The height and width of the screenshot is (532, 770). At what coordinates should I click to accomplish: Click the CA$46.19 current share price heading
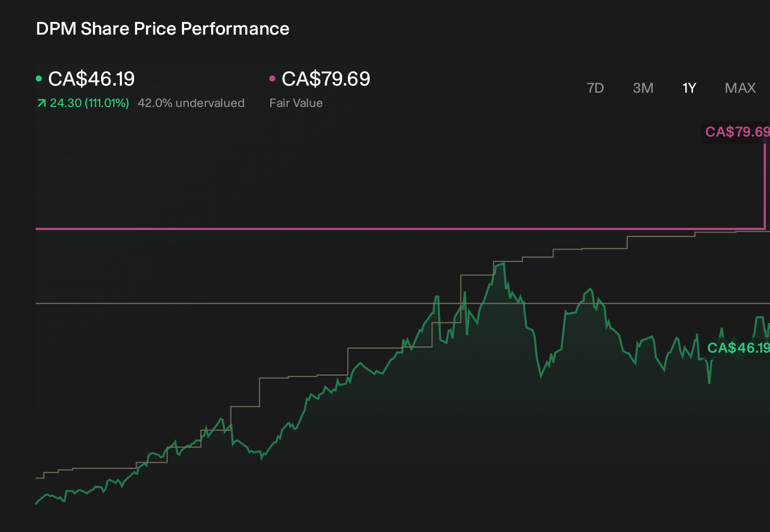coord(91,79)
